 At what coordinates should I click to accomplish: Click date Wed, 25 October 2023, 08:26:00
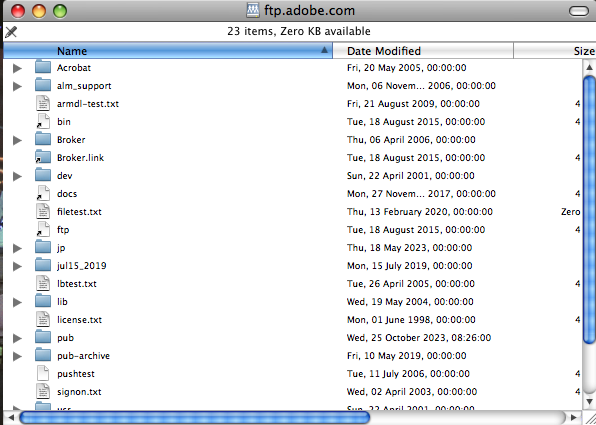(419, 338)
